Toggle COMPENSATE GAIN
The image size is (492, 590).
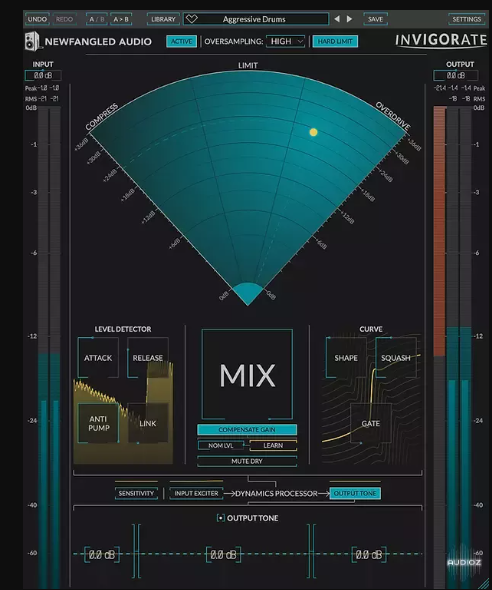[x=247, y=429]
